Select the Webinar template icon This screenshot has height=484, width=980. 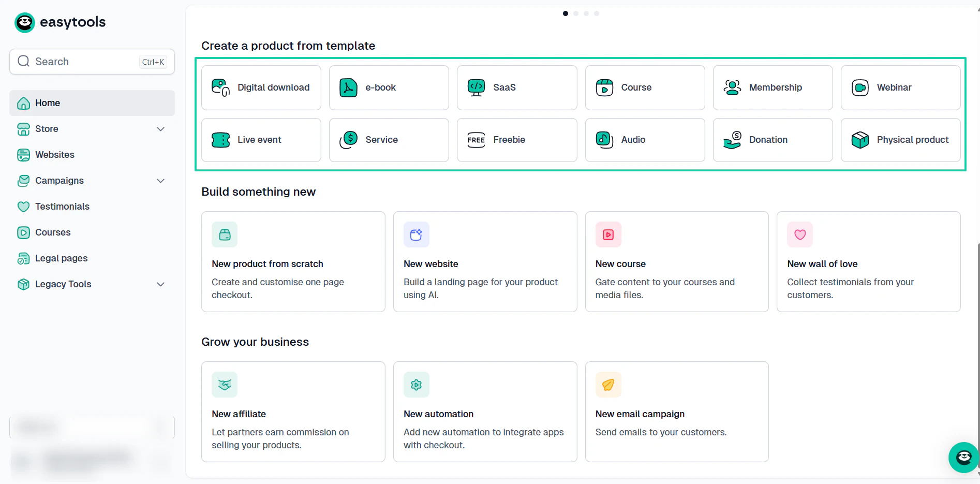(860, 87)
